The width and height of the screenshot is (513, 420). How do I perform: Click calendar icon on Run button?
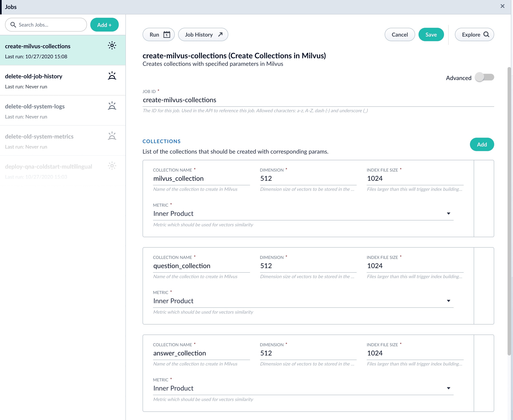pos(167,35)
